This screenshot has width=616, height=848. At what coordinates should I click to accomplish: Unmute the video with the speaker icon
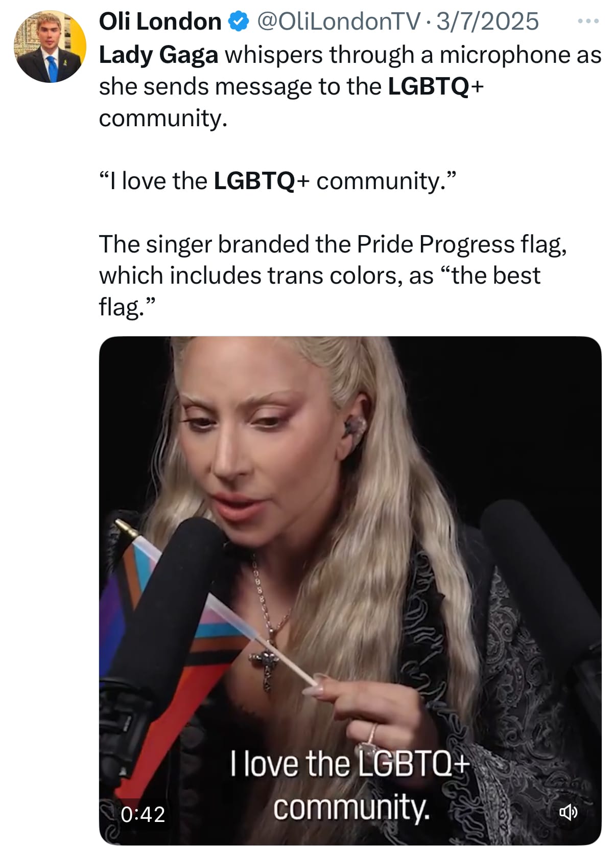(x=568, y=811)
